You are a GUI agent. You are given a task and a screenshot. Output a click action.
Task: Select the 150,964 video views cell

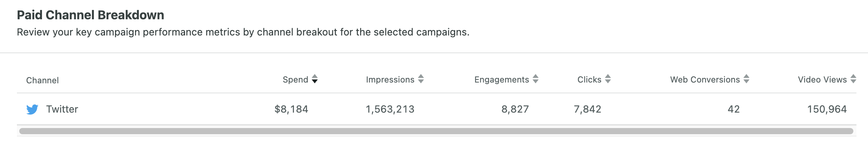point(827,109)
